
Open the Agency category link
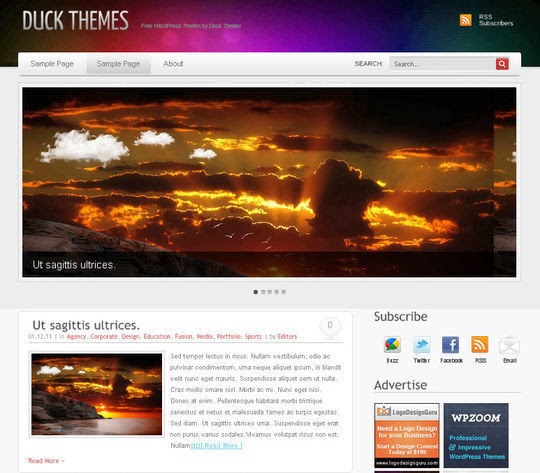pyautogui.click(x=76, y=337)
